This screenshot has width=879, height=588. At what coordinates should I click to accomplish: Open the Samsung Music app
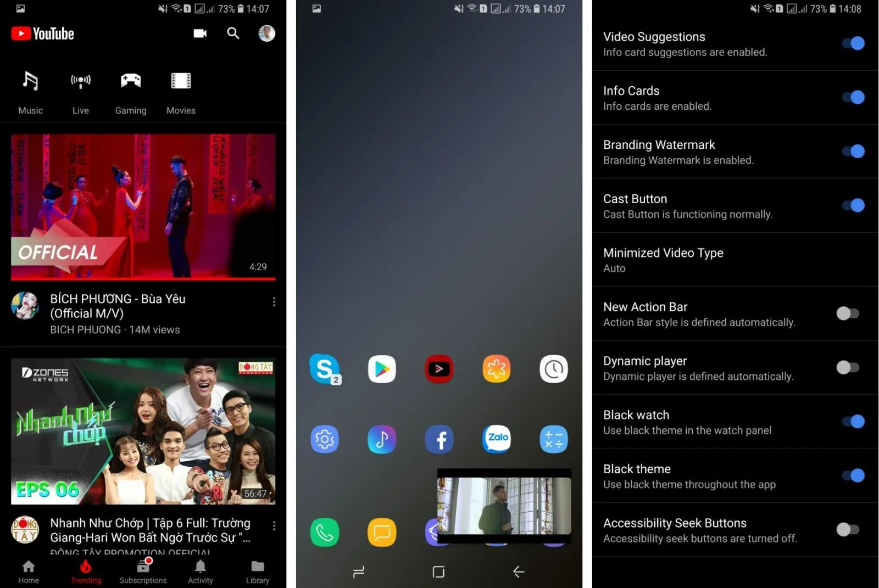(x=382, y=439)
